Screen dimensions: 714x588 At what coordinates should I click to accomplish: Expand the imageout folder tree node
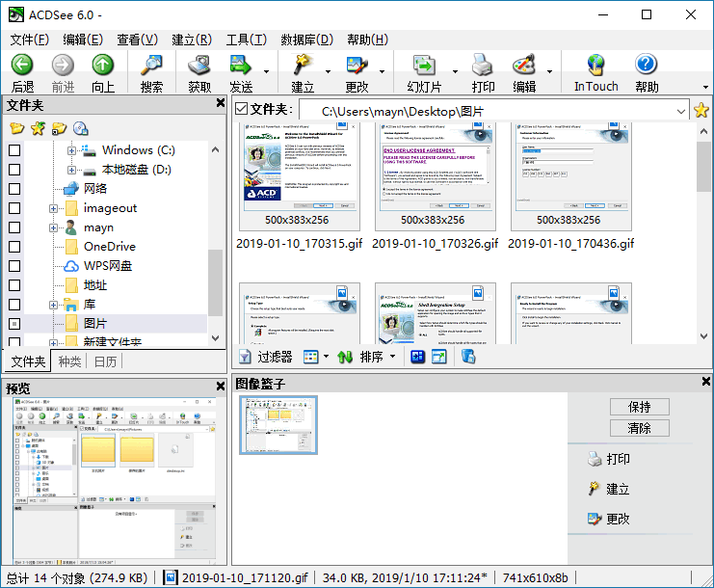pos(54,208)
